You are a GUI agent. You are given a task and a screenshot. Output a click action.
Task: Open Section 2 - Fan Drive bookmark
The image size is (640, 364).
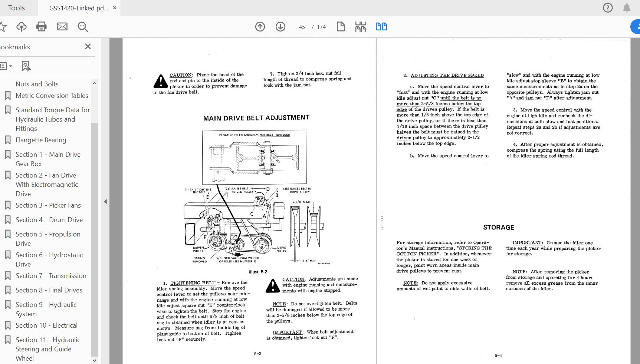47,185
